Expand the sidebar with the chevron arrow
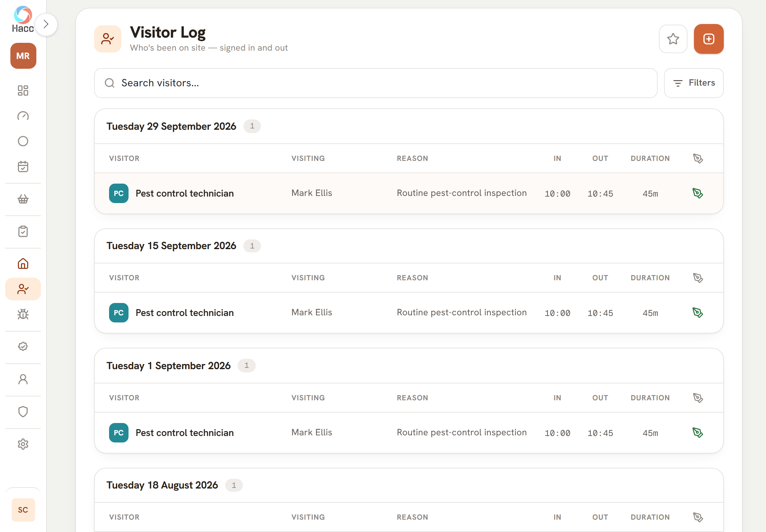766x532 pixels. (x=46, y=24)
